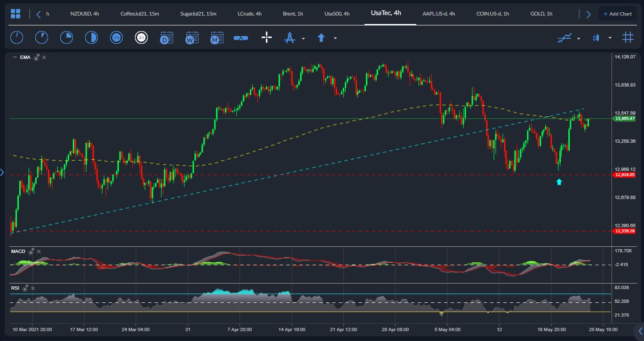Open the chart type dropdown arrow
This screenshot has height=341, width=644.
(610, 38)
